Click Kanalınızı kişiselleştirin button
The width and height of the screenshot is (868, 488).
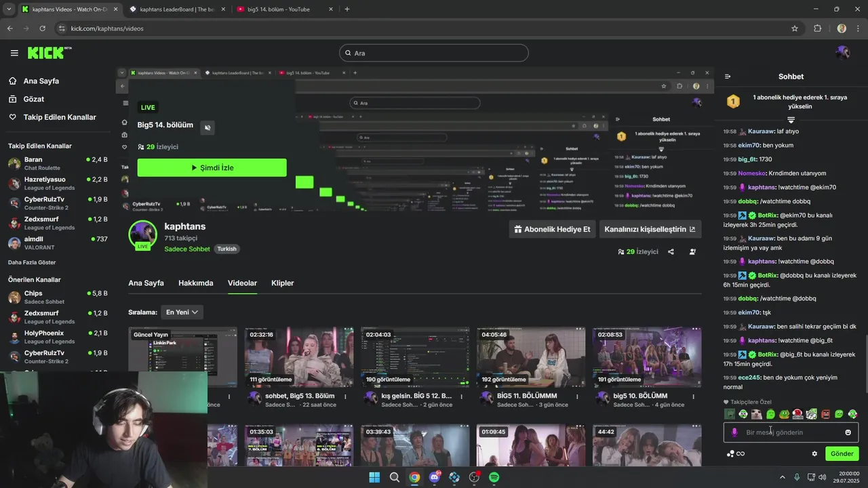(x=650, y=229)
